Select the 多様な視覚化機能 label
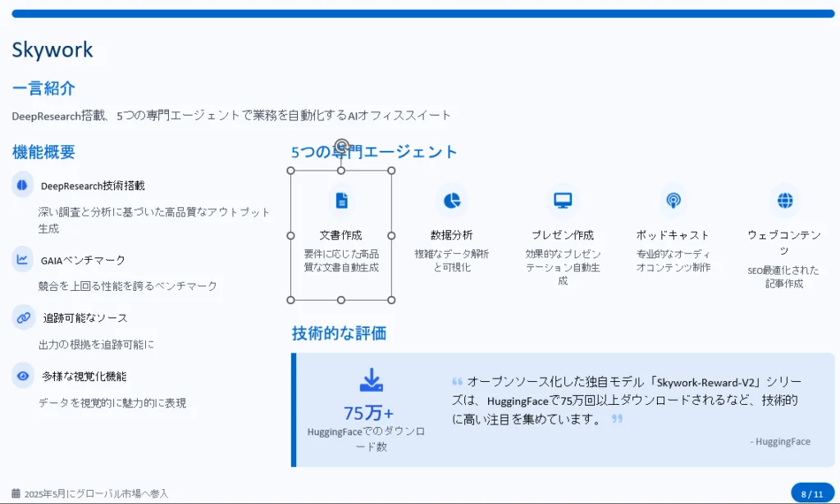The height and width of the screenshot is (504, 840). [84, 376]
